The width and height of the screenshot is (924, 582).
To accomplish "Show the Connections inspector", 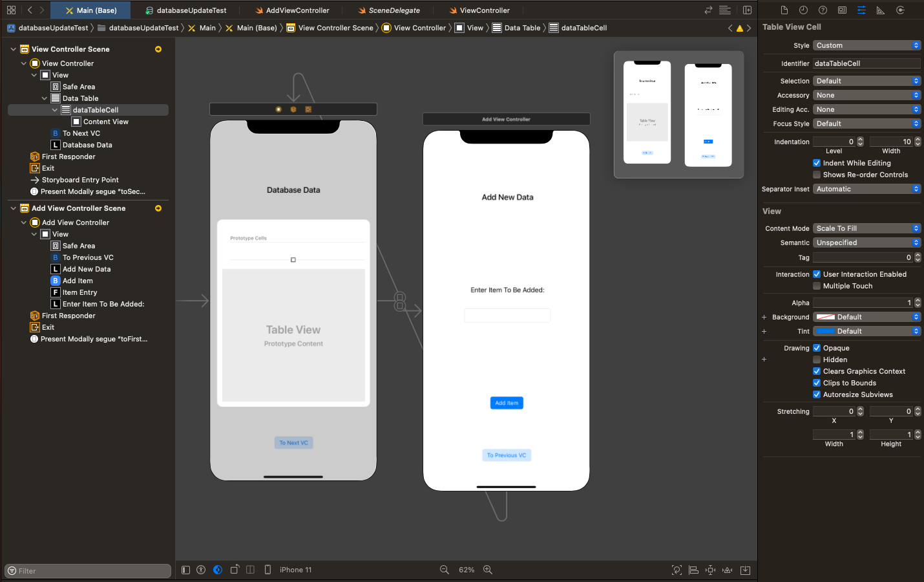I will coord(900,10).
